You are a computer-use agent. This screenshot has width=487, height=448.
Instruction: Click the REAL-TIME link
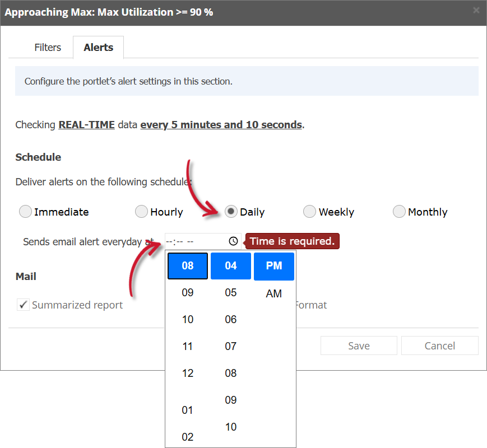point(86,124)
